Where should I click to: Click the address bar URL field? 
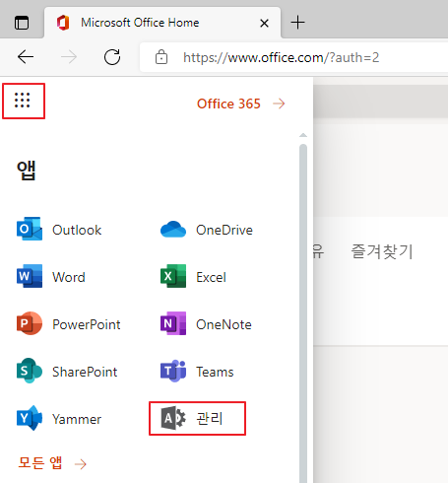click(x=293, y=57)
